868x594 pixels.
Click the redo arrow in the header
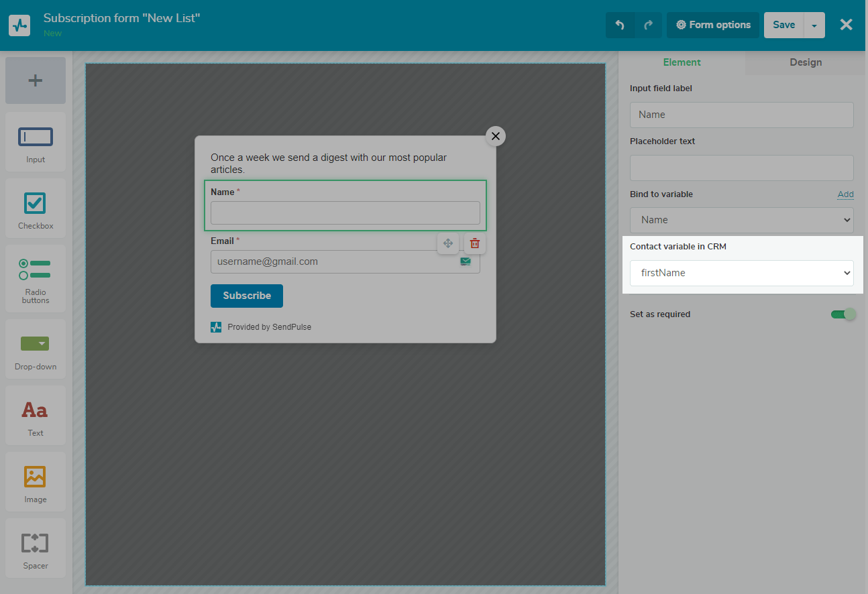point(648,25)
